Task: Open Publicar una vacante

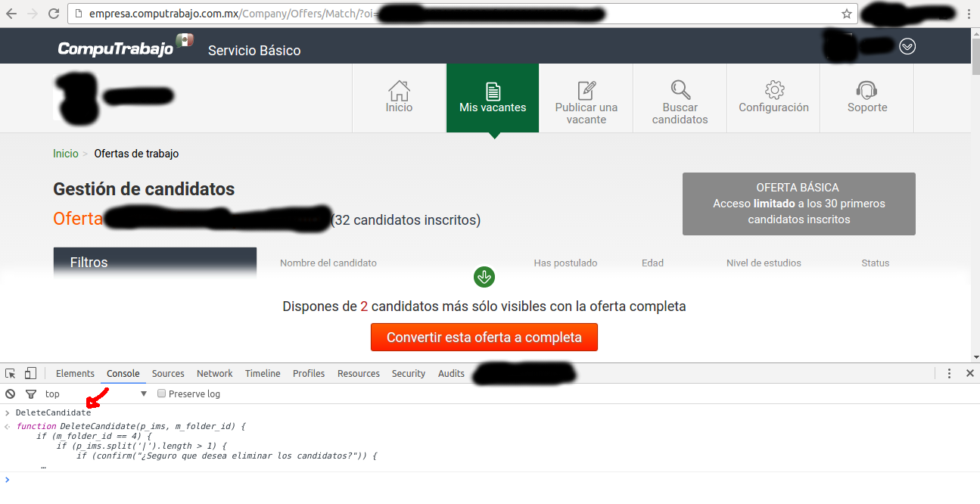Action: [586, 98]
